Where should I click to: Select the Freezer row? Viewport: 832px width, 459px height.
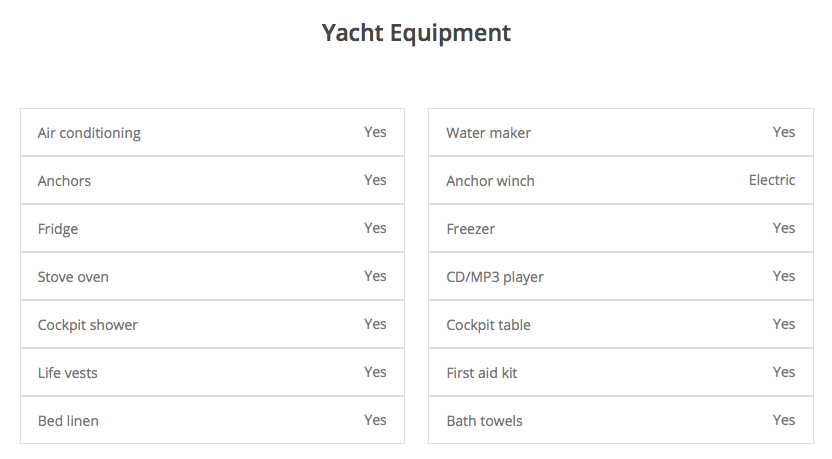click(x=621, y=228)
